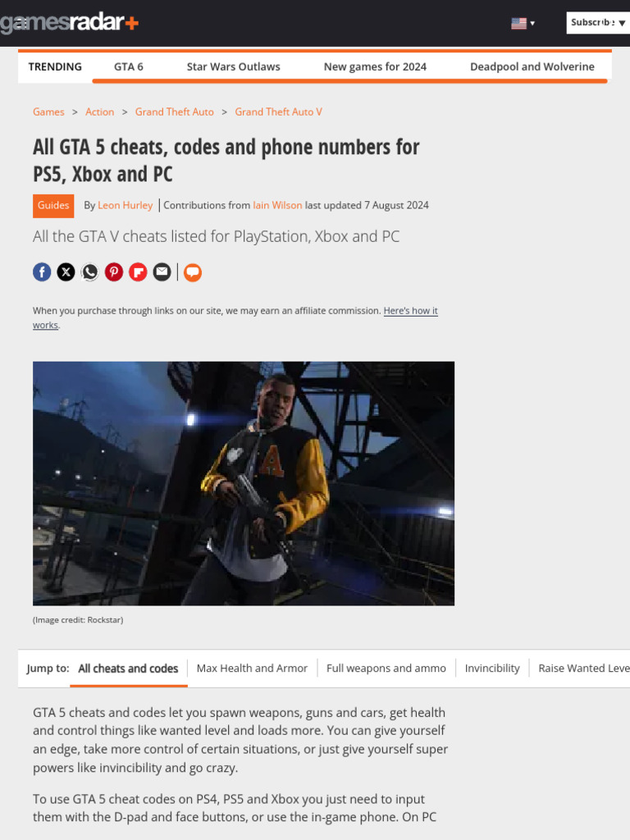Expand the Subscribe dropdown
The image size is (630, 840).
(598, 22)
